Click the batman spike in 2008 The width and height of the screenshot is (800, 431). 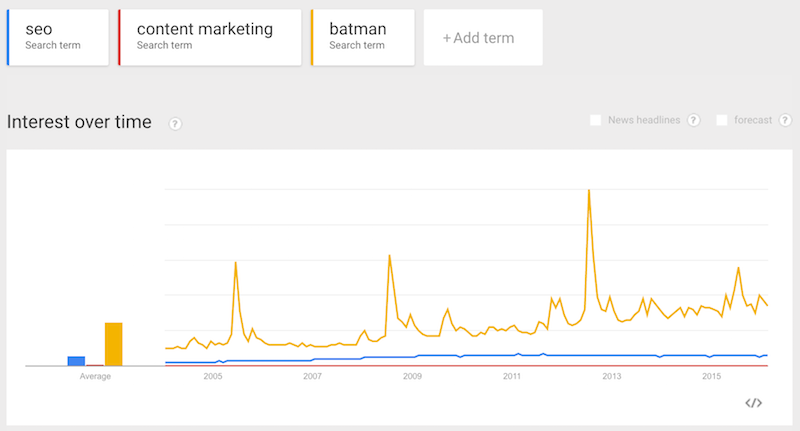click(389, 257)
